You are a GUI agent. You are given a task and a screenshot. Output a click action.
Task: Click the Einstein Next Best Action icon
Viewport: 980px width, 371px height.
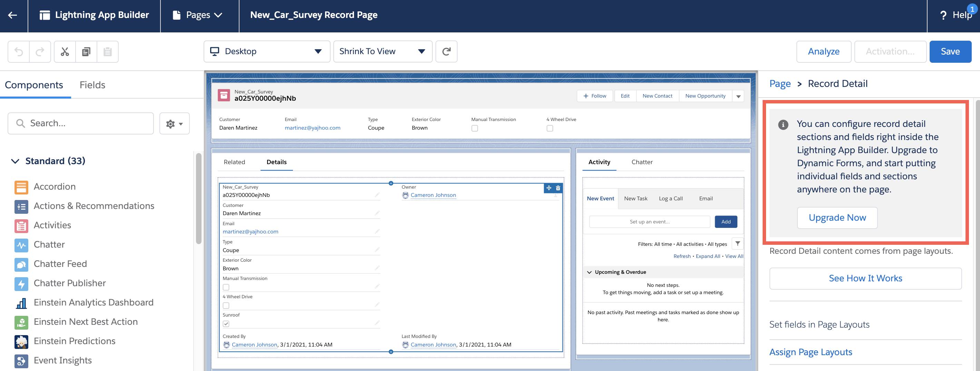pos(21,322)
